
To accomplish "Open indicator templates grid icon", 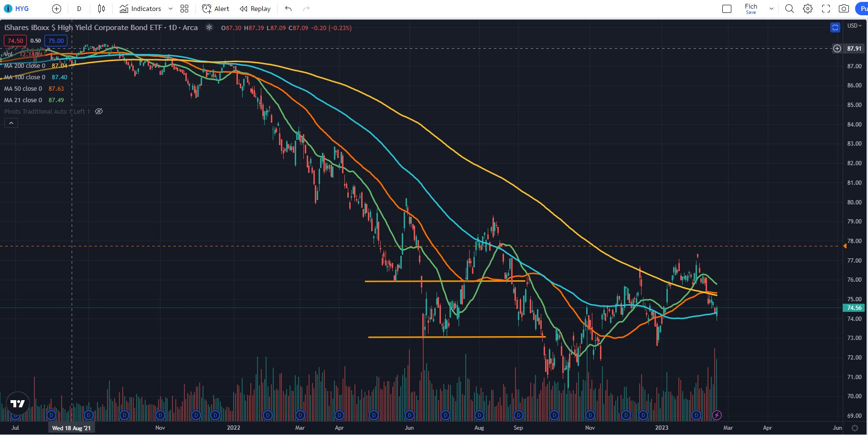I will (184, 9).
